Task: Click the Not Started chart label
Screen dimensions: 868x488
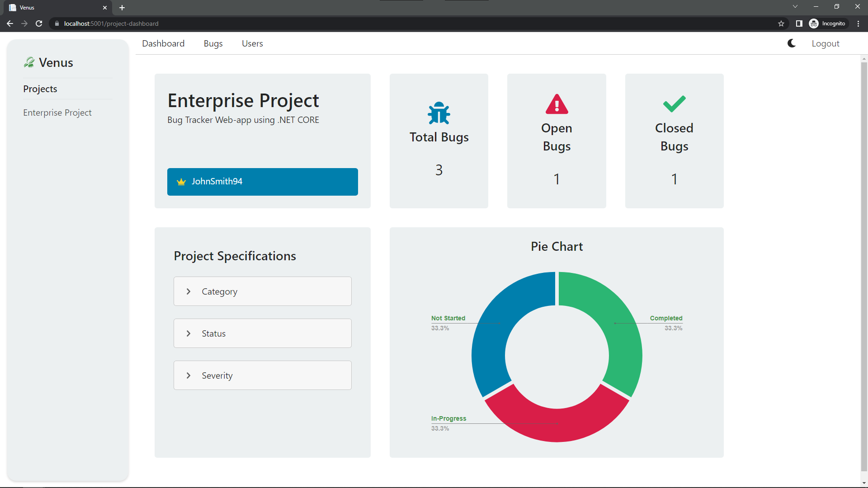Action: tap(448, 318)
